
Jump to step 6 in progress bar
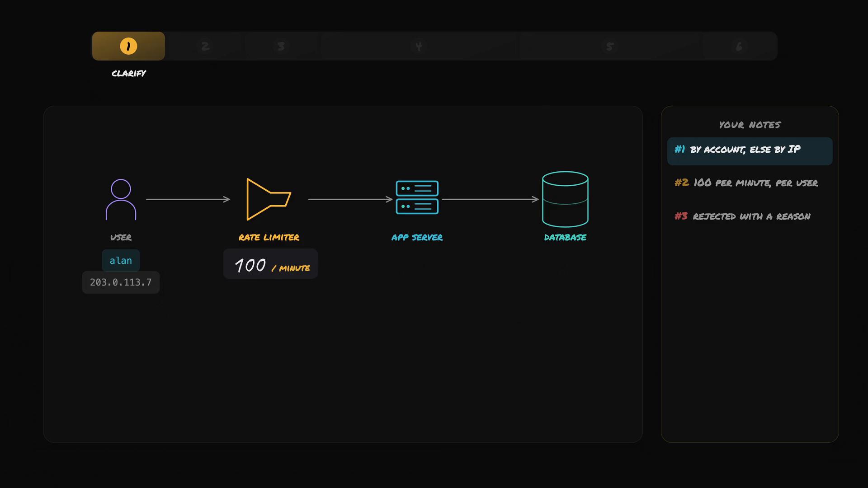[x=739, y=46]
